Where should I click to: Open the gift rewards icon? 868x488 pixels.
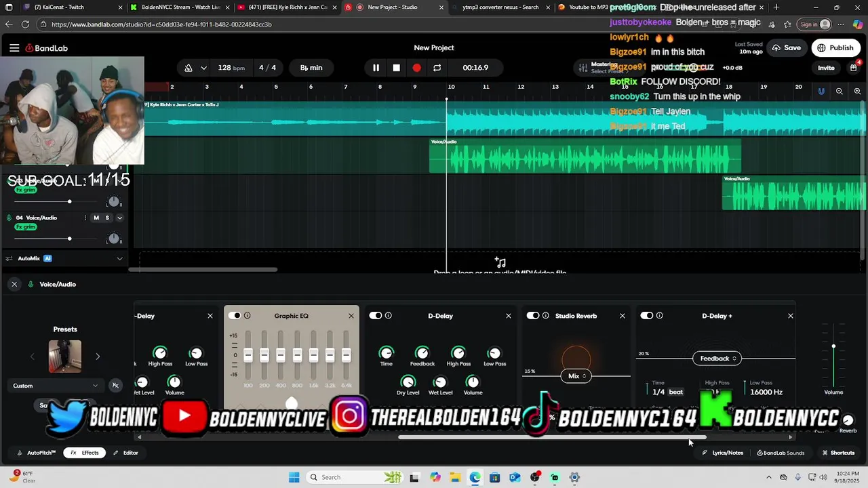(x=854, y=68)
